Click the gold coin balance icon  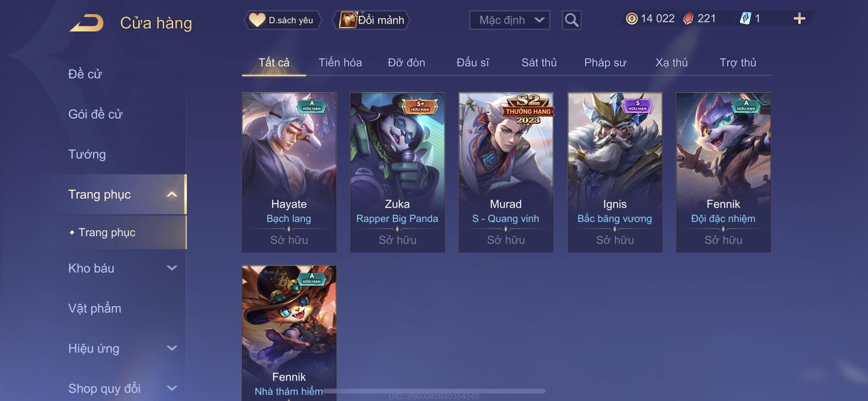[x=632, y=19]
